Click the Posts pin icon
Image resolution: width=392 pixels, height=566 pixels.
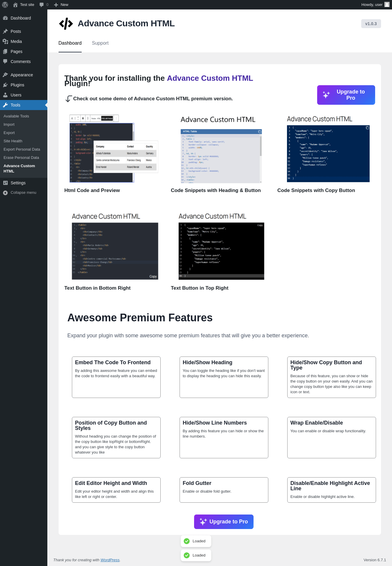[x=5, y=31]
